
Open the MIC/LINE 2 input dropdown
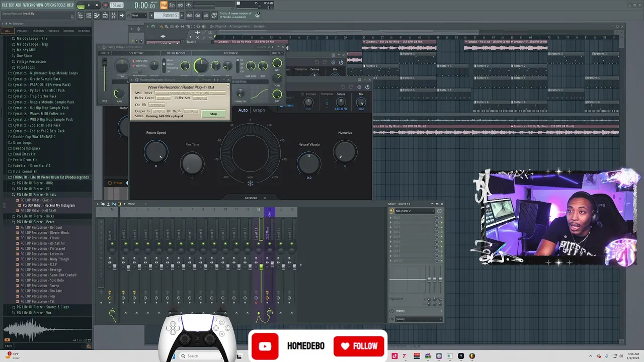(415, 211)
